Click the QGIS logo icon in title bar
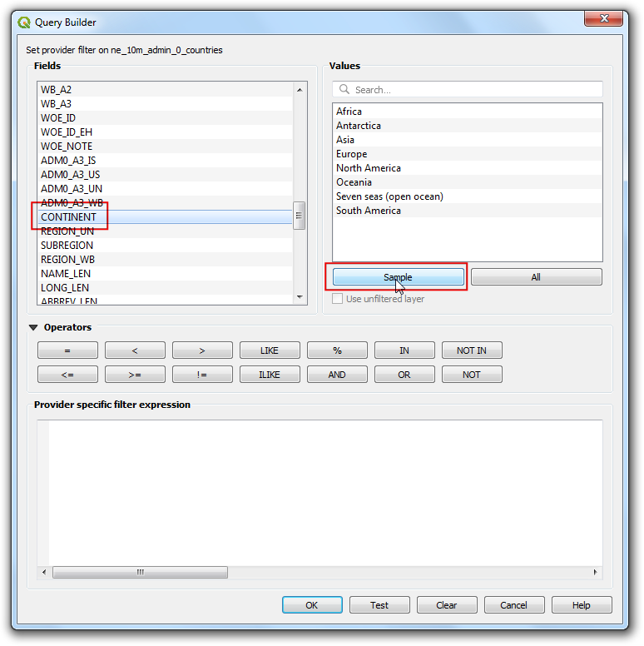 [x=24, y=22]
